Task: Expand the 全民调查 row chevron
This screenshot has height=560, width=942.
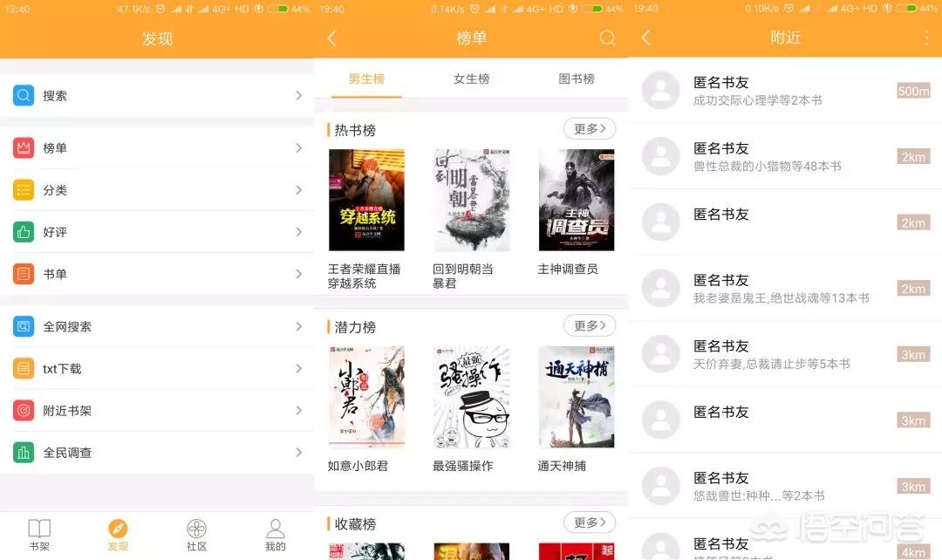Action: coord(298,453)
